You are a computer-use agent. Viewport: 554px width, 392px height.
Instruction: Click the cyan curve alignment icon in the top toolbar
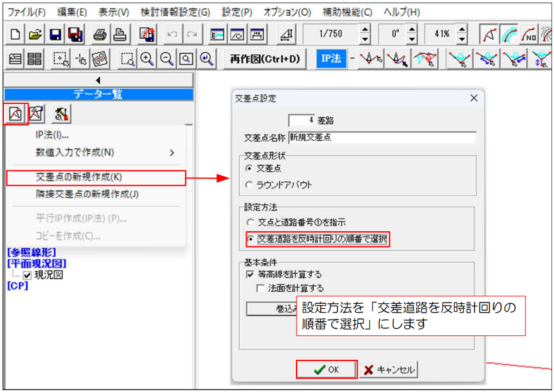(x=509, y=34)
